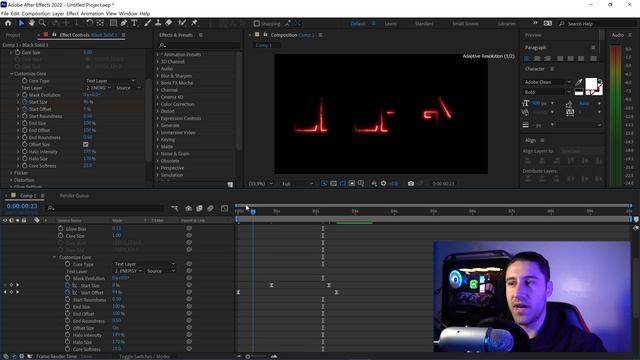Toggle Effect Controls panel lock icon
The image size is (640, 360).
[x=54, y=35]
